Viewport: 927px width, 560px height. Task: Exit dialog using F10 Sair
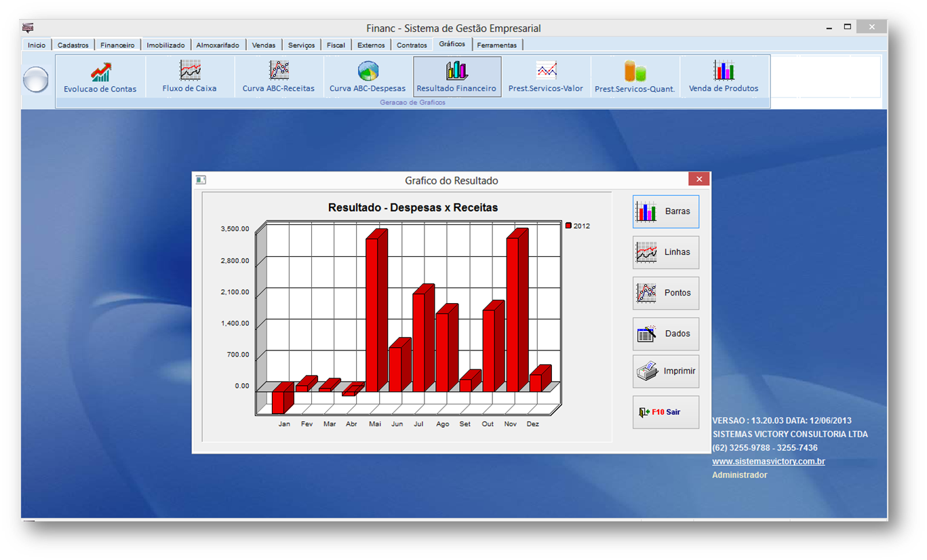click(x=665, y=412)
